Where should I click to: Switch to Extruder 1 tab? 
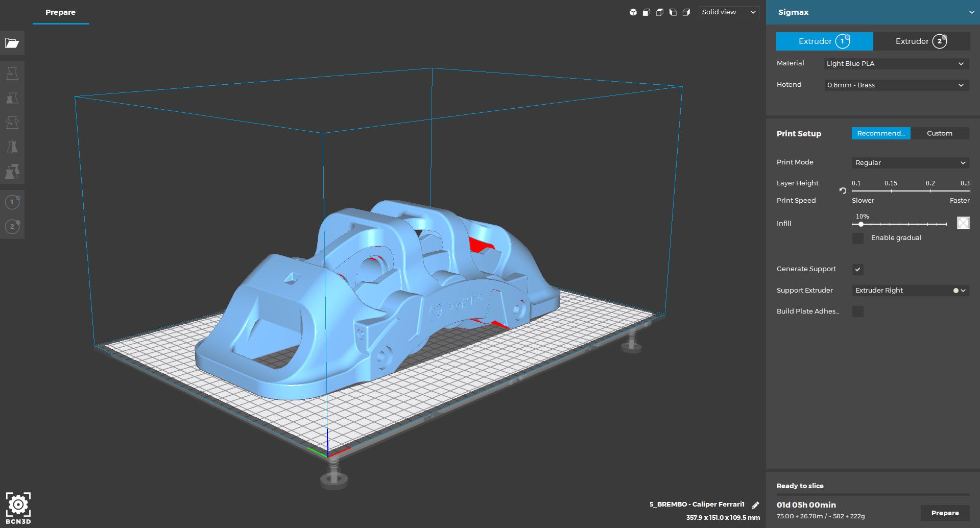824,41
